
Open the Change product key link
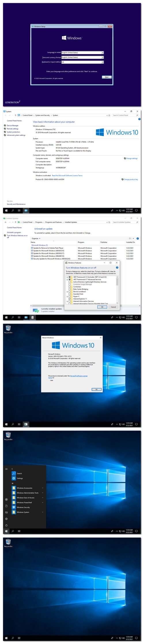point(130,179)
